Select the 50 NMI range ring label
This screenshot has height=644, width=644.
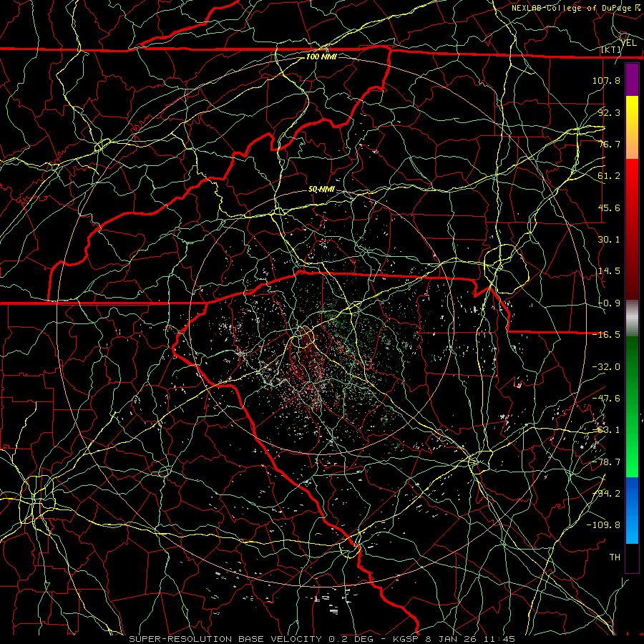click(x=321, y=190)
